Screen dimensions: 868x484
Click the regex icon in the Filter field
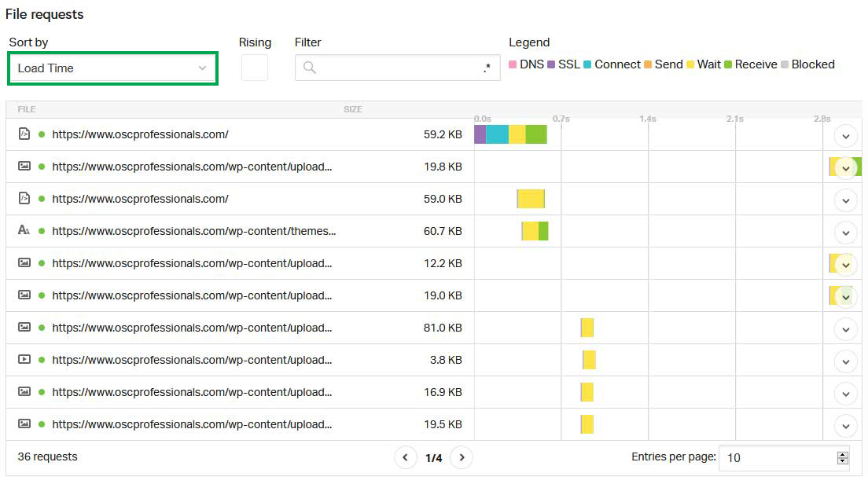point(487,68)
